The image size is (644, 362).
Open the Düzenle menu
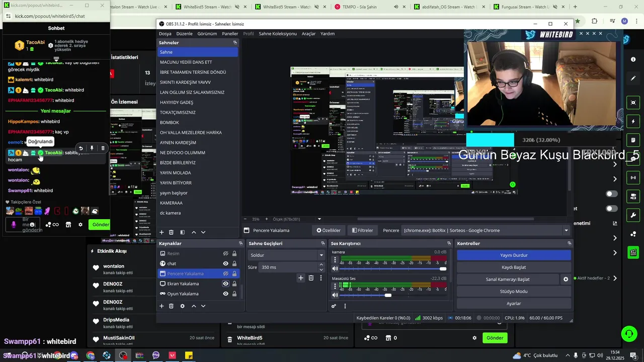[x=184, y=34]
